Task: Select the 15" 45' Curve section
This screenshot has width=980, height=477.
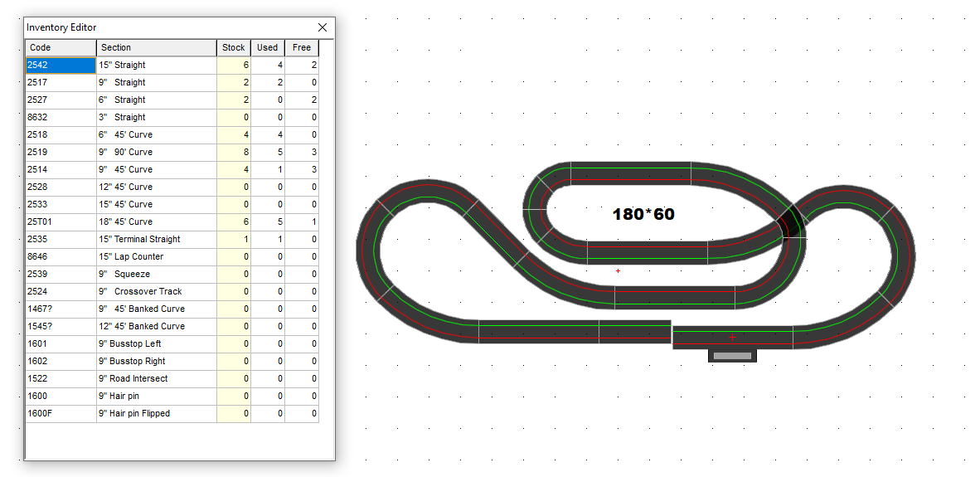Action: (157, 204)
